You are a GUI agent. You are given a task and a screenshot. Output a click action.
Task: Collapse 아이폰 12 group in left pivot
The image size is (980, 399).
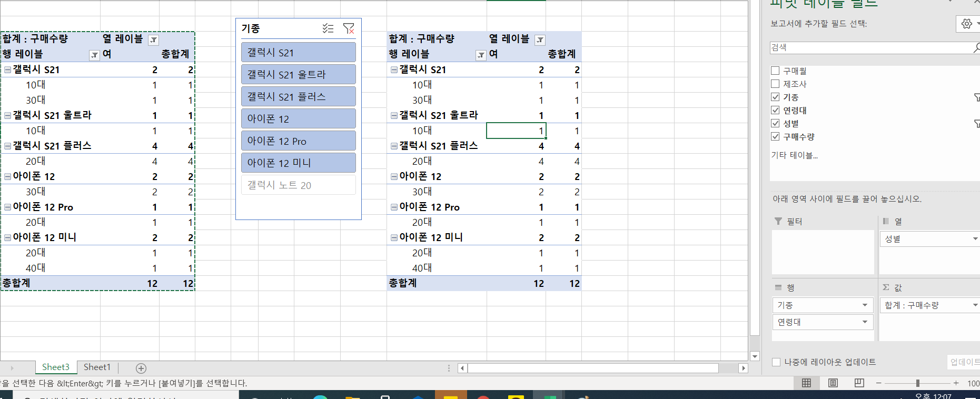click(x=8, y=176)
